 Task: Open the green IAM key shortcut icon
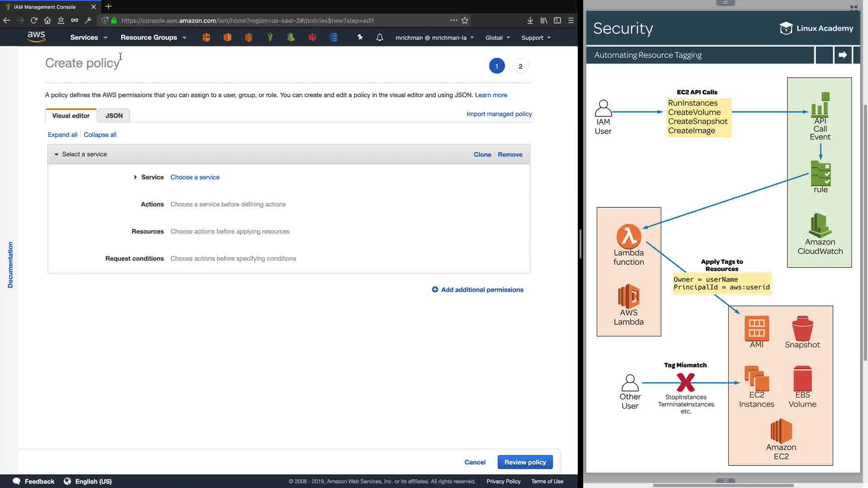[x=270, y=38]
